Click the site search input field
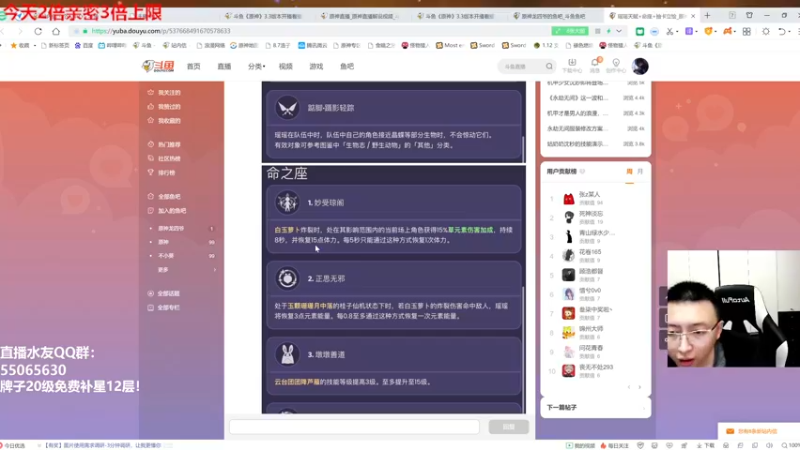 click(521, 66)
